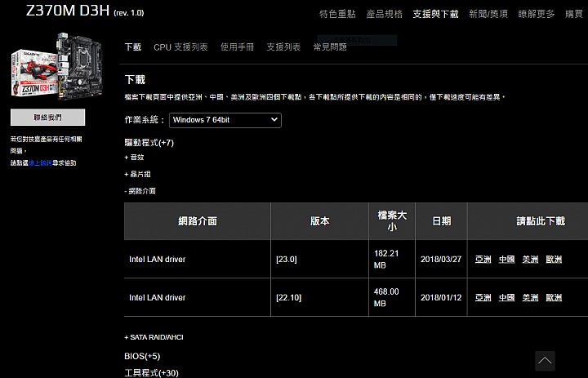The height and width of the screenshot is (378, 588).
Task: Click the 聯絡我們 button
Action: click(47, 118)
